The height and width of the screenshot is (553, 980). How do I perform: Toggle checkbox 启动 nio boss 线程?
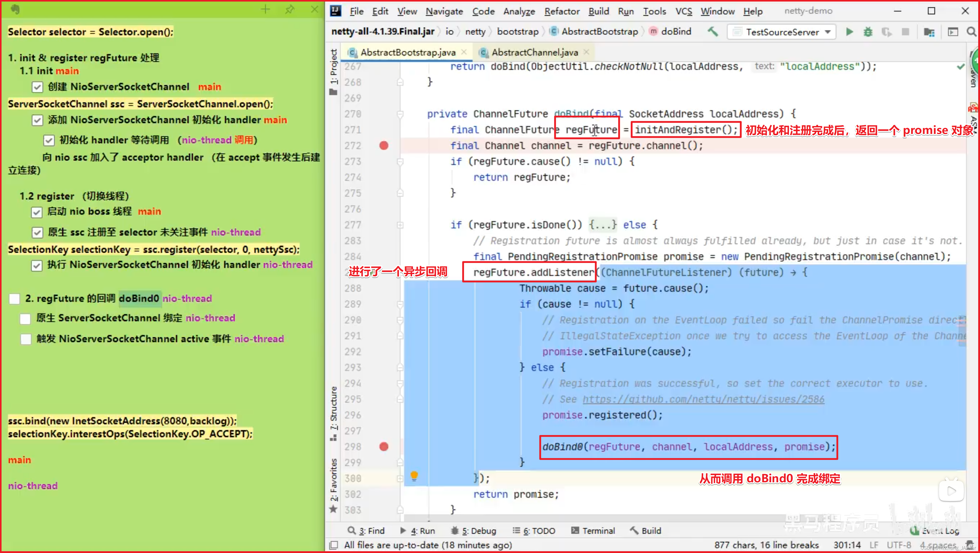coord(37,212)
